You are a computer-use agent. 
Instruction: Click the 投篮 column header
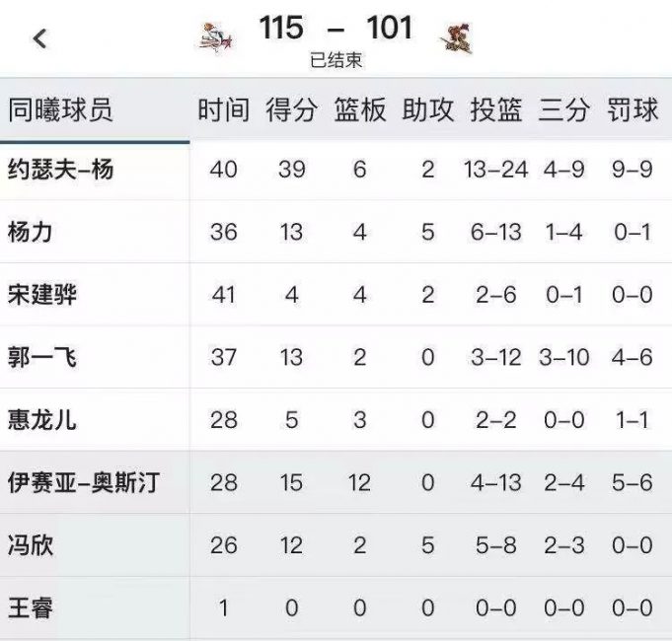(496, 109)
